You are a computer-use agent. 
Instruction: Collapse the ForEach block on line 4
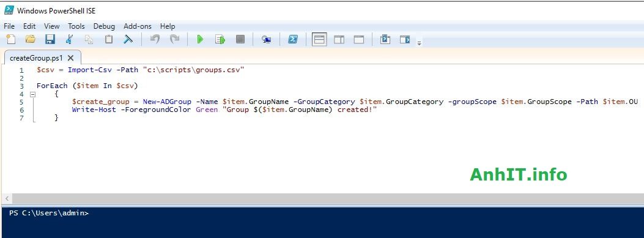click(33, 94)
